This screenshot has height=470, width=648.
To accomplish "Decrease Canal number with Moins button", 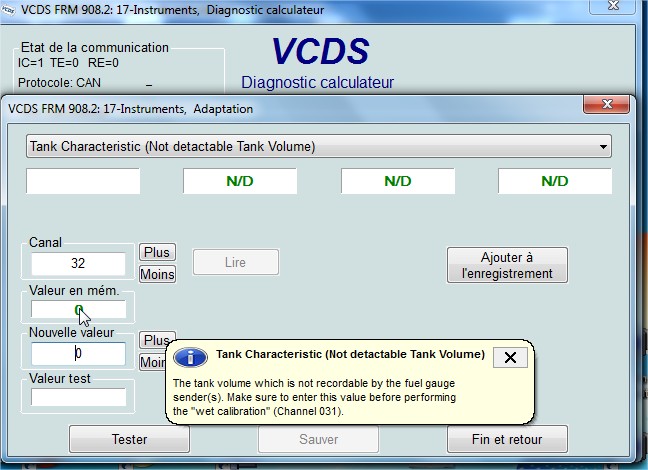I will [x=156, y=274].
